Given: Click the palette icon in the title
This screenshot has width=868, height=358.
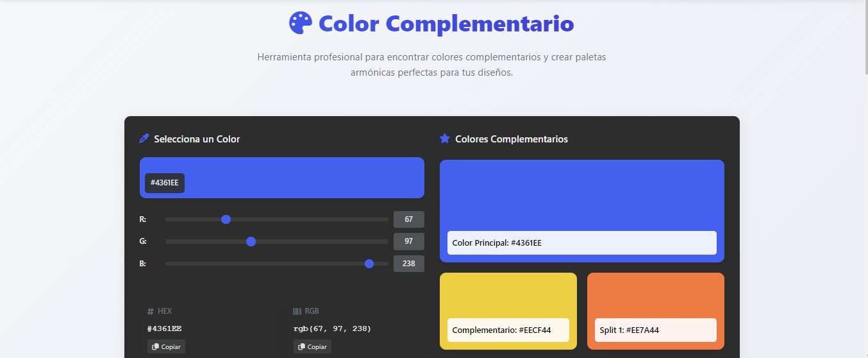Looking at the screenshot, I should [301, 24].
